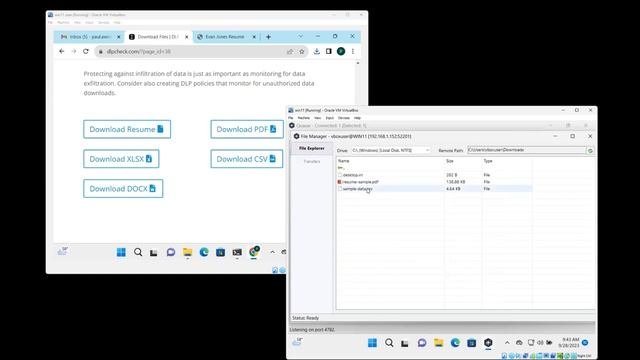640x360 pixels.
Task: Close the Evan Jones Resume tab
Action: point(254,37)
